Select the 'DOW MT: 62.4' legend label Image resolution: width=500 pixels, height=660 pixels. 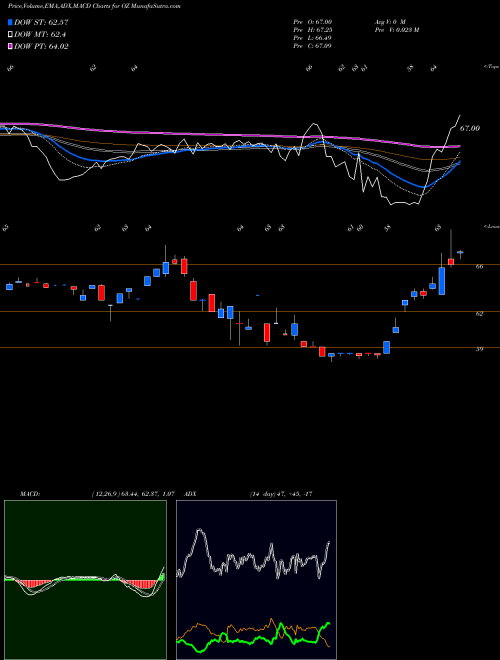40,35
